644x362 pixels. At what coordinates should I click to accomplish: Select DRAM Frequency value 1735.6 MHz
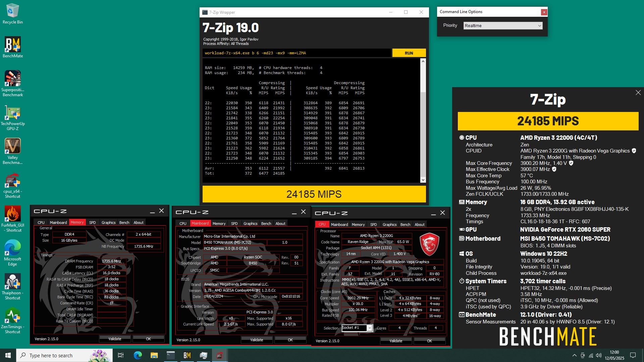click(112, 261)
